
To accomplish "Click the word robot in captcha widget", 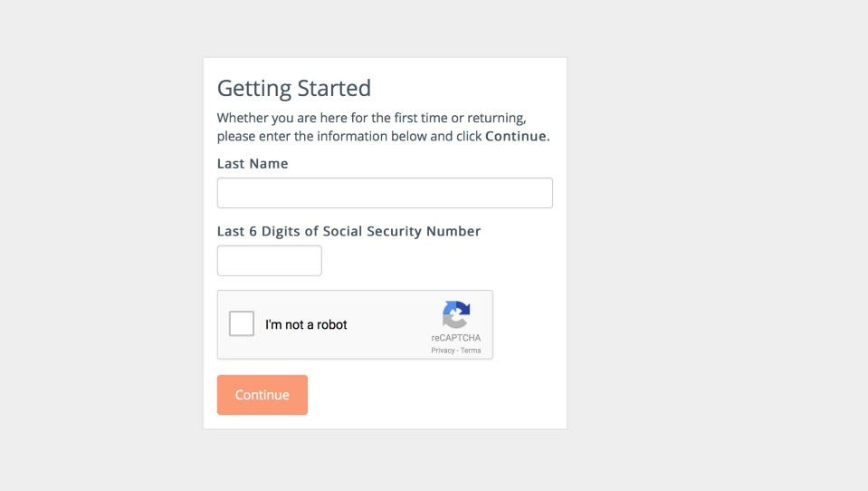I will (x=332, y=325).
